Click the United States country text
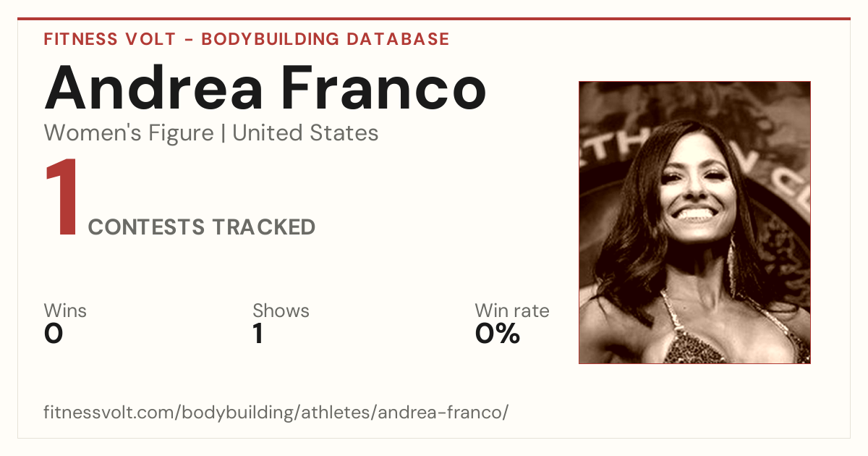 [x=305, y=133]
